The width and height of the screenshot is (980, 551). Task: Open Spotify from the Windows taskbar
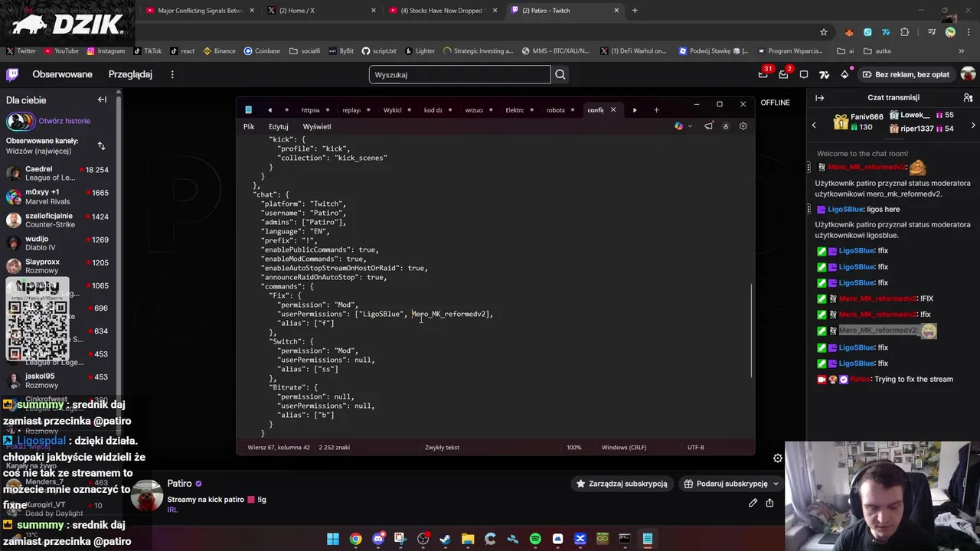535,539
